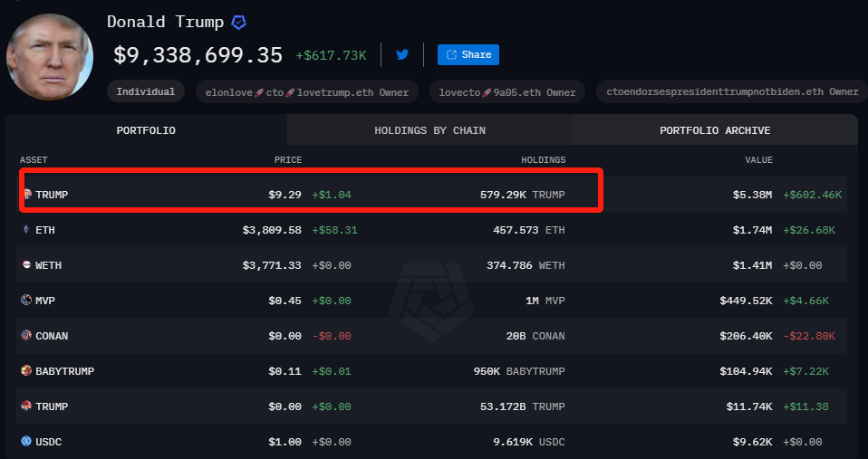
Task: Select the CONAN asset name
Action: (x=52, y=336)
